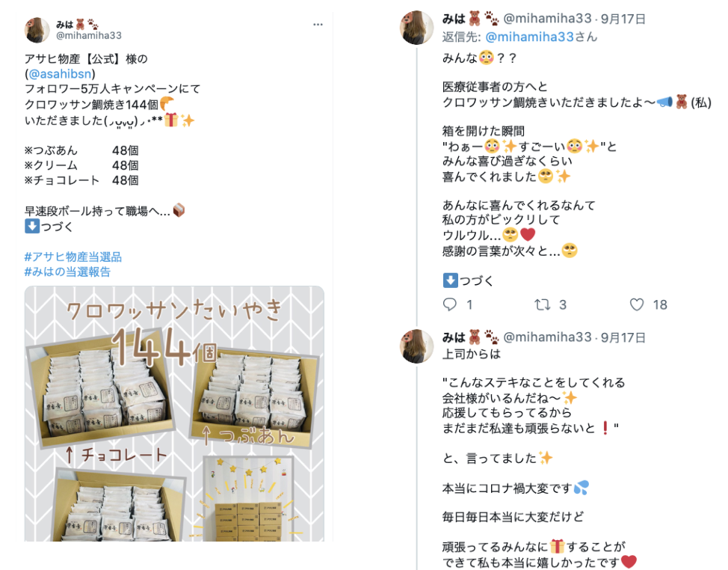Screen dimensions: 728x570
Task: Click the down-arrow つづく emoji in left tweet
Action: tap(32, 226)
